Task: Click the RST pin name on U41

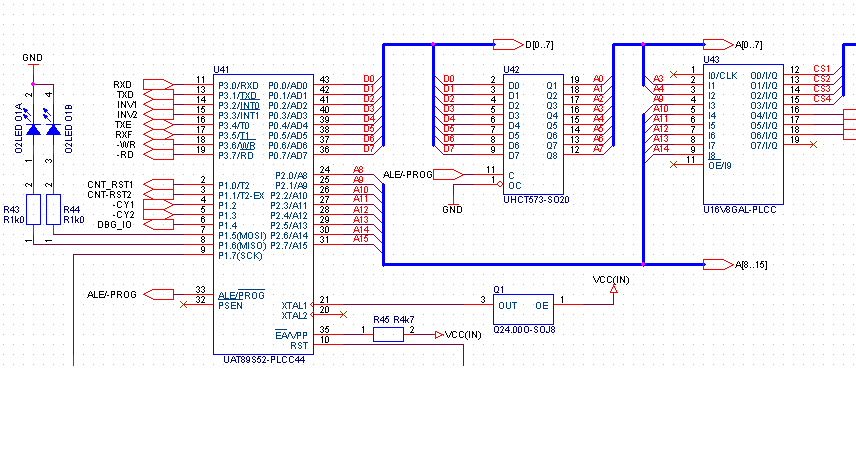Action: (x=299, y=346)
